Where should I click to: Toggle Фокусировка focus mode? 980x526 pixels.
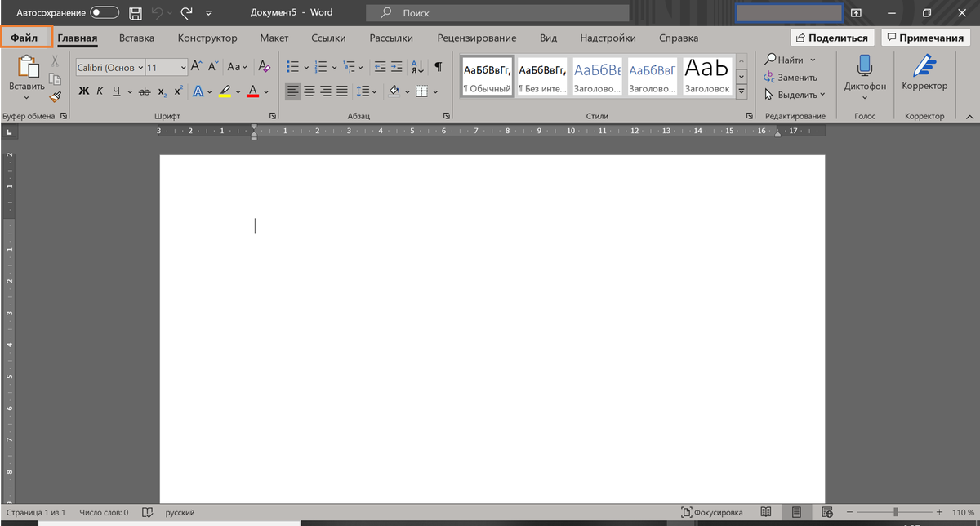[x=712, y=512]
